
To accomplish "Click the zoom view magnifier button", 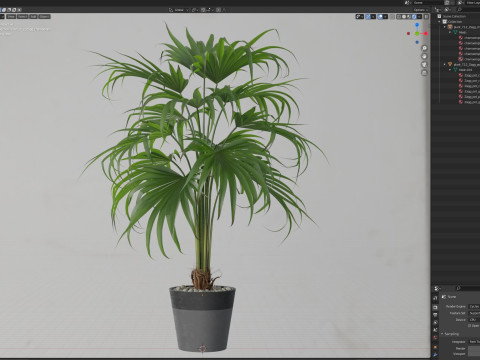I will coord(424,48).
